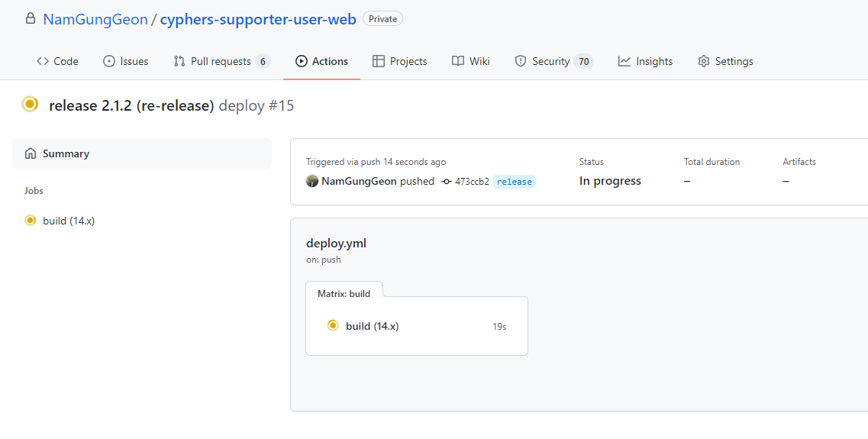Image resolution: width=868 pixels, height=439 pixels.
Task: Click the Security alerts count badge 70
Action: (x=583, y=61)
